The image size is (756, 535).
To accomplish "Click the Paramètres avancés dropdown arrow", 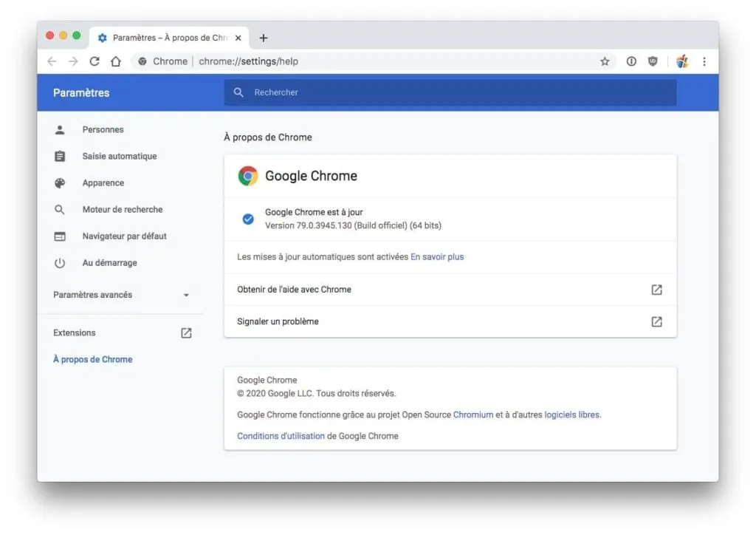I will (x=186, y=295).
